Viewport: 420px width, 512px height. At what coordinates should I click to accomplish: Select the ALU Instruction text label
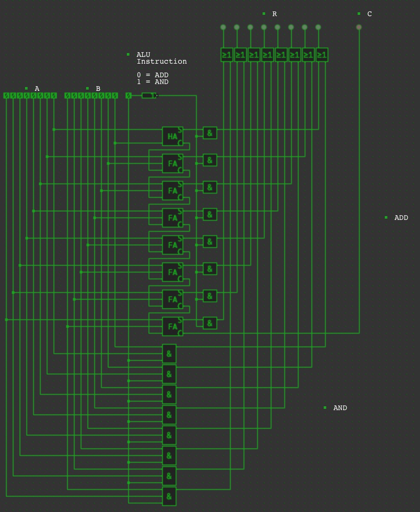pos(161,58)
